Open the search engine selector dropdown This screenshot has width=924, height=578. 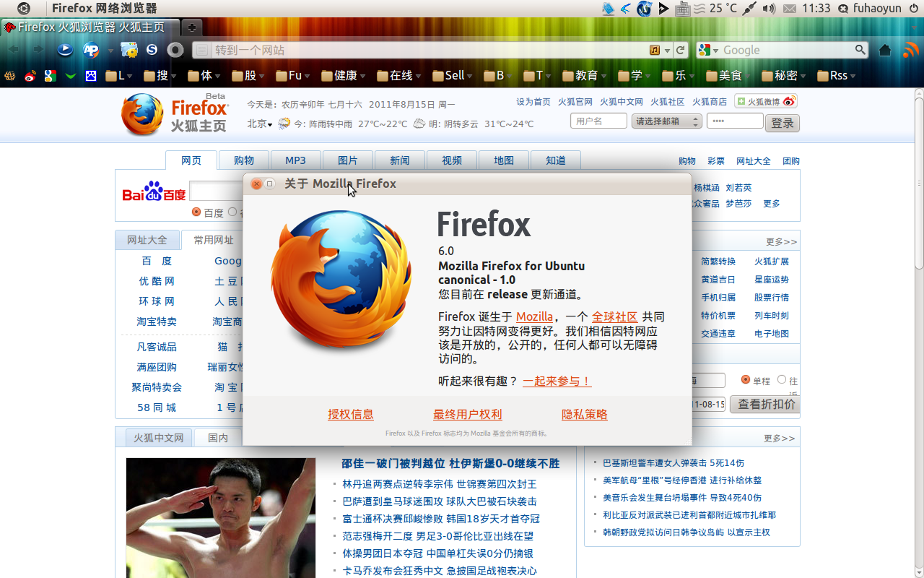click(x=707, y=50)
